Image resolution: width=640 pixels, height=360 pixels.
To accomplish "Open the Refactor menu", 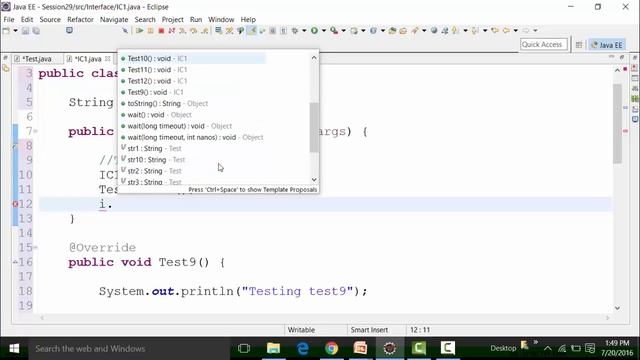I will click(80, 20).
